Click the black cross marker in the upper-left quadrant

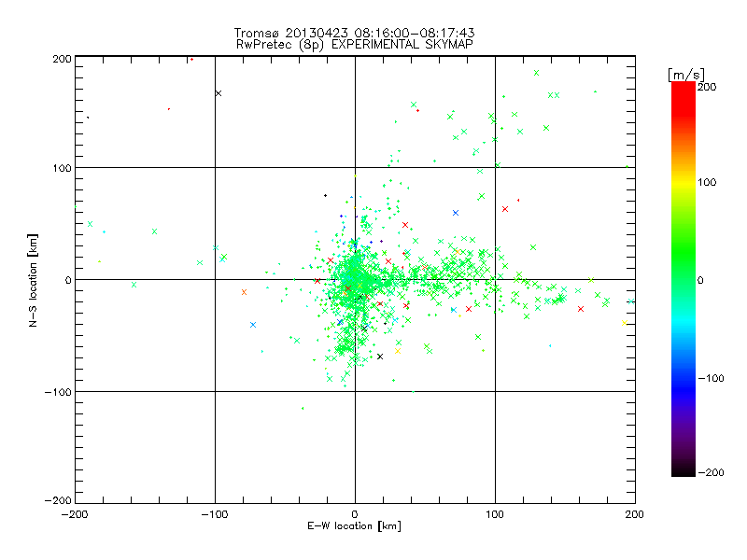coord(218,93)
